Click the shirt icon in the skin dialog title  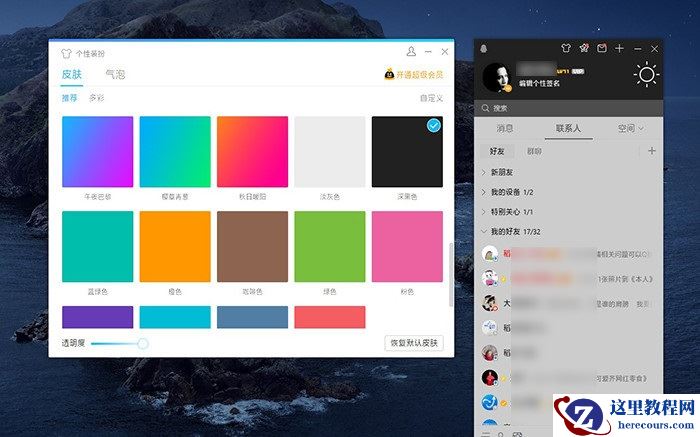pyautogui.click(x=66, y=54)
